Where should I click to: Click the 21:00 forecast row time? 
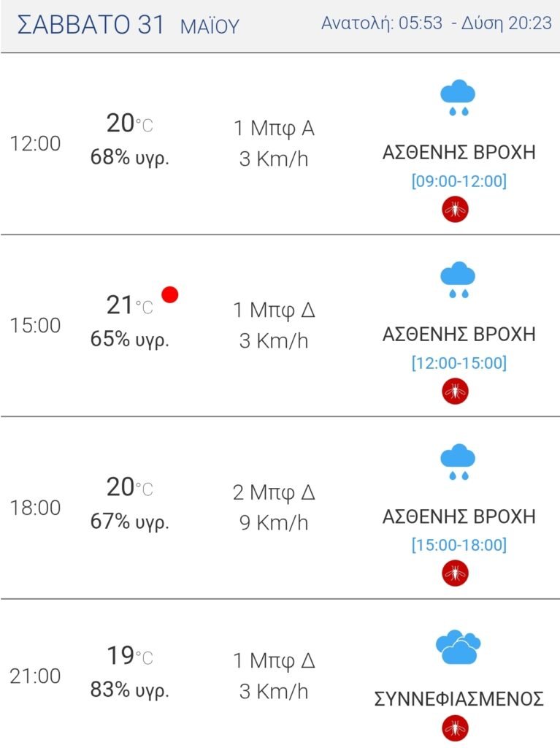click(35, 676)
